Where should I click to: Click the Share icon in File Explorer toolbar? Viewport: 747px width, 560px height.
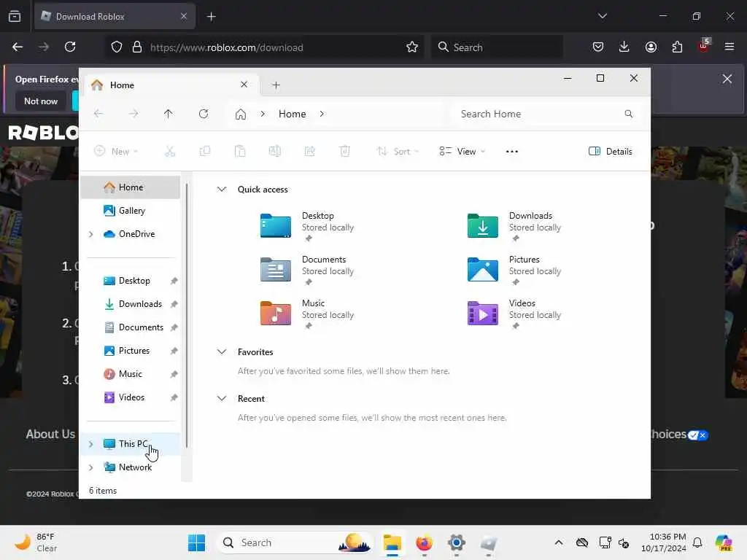(309, 152)
